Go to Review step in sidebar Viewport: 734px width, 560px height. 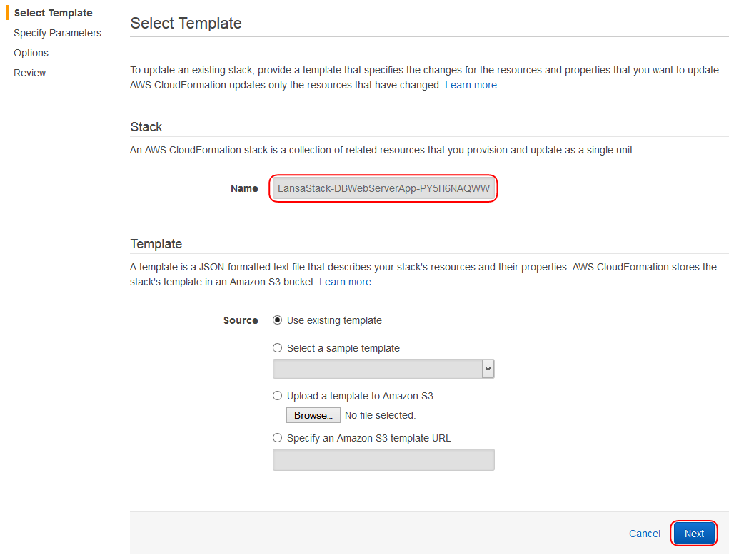point(29,73)
